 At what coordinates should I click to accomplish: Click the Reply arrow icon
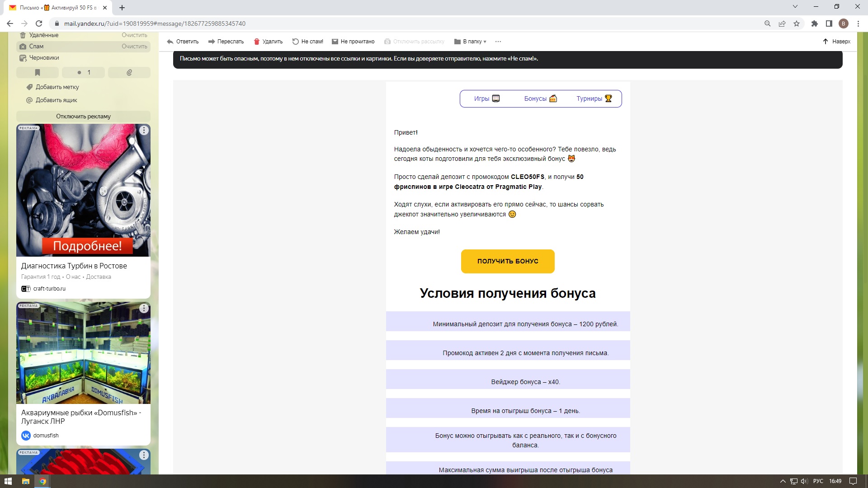pyautogui.click(x=170, y=42)
